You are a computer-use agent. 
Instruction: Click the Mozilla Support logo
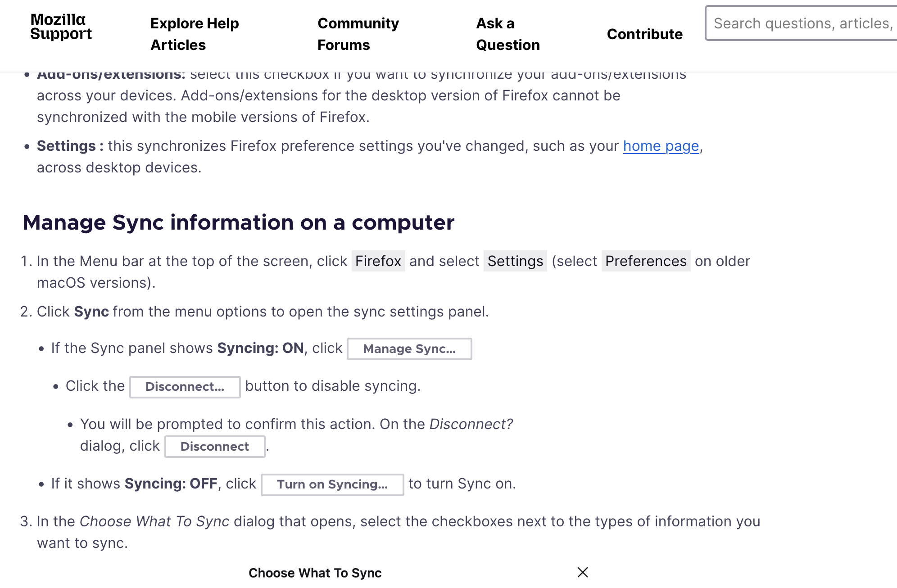pos(61,27)
